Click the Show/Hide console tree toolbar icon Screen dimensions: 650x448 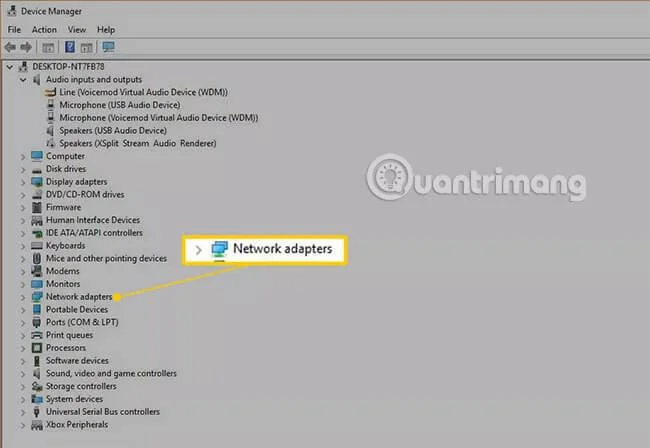tap(48, 48)
